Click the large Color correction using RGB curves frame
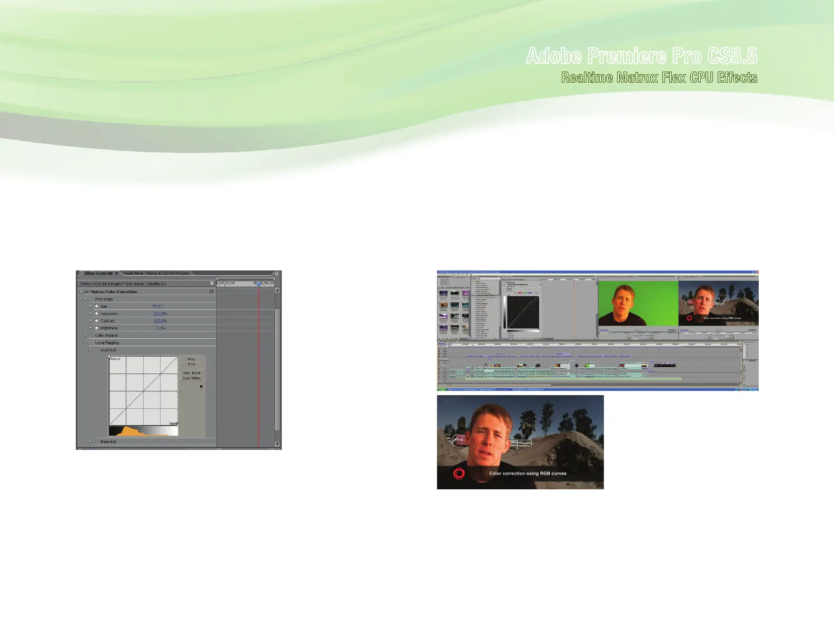 click(520, 442)
